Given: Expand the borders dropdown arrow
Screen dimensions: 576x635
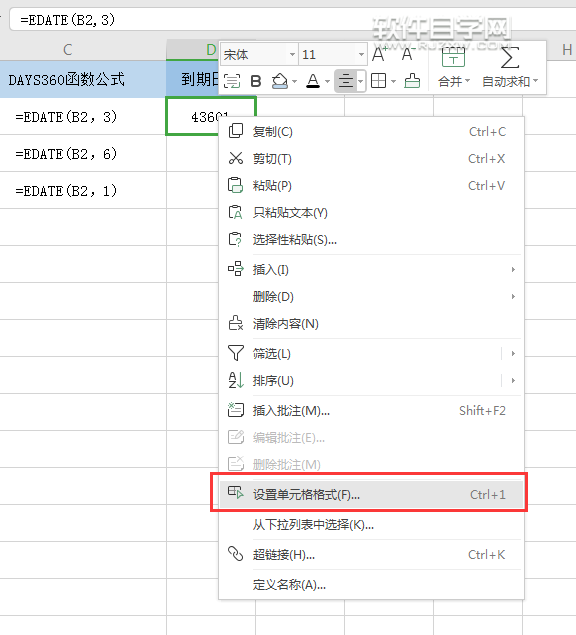Looking at the screenshot, I should (393, 81).
